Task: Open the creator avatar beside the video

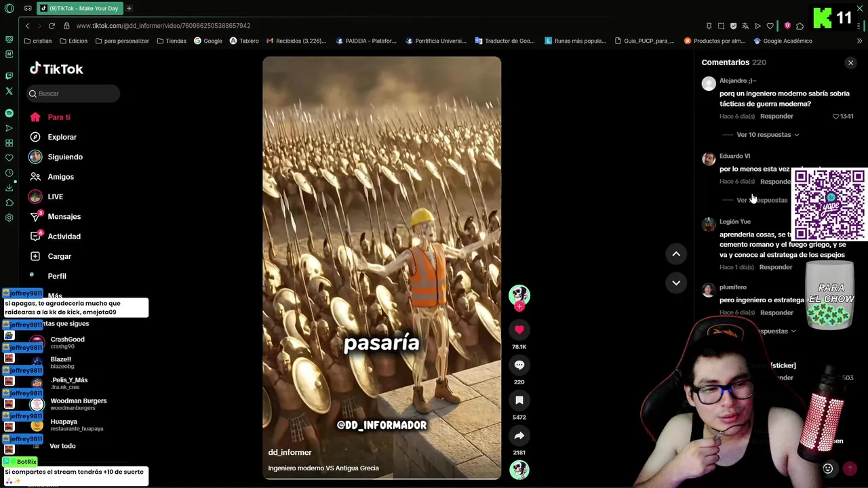Action: (519, 295)
